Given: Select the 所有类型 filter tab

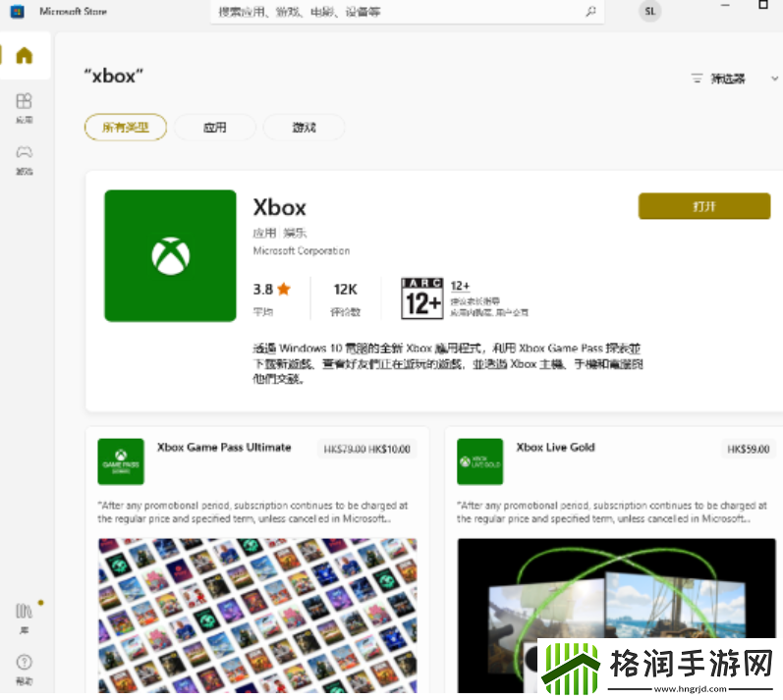Looking at the screenshot, I should pos(125,127).
